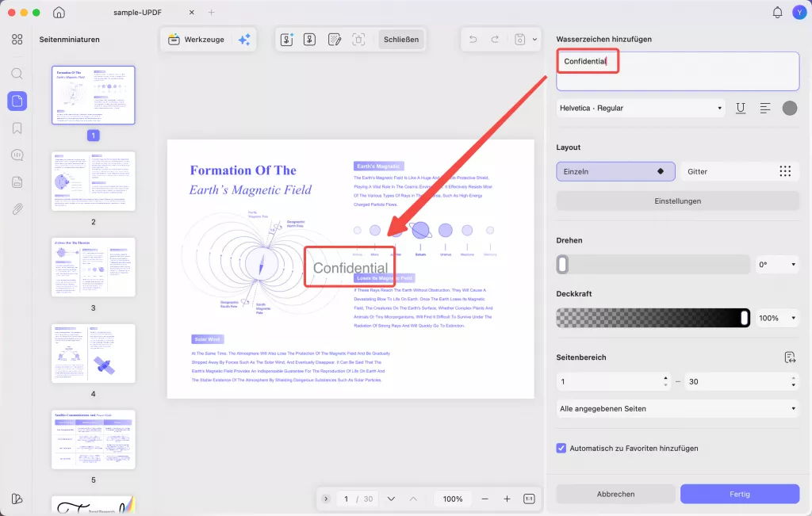Select the Einzeln layout option

click(x=615, y=171)
